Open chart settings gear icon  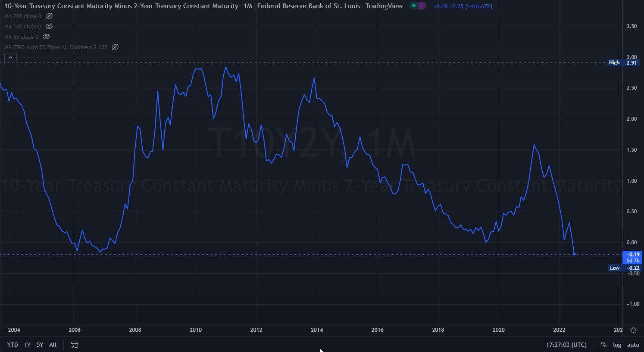pos(633,330)
